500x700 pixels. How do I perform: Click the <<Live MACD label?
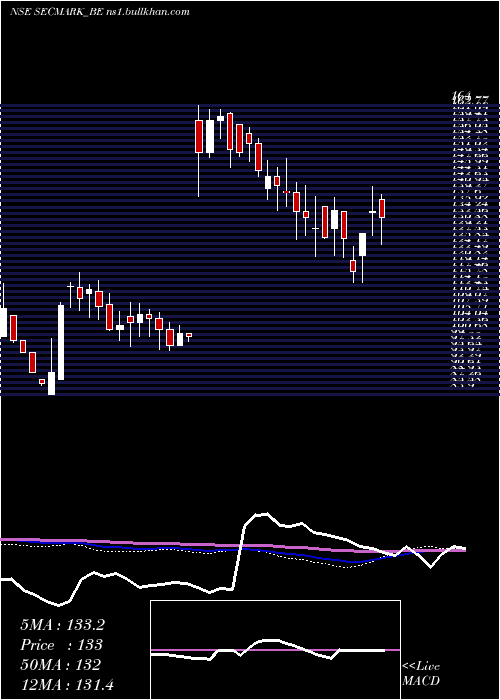click(421, 674)
